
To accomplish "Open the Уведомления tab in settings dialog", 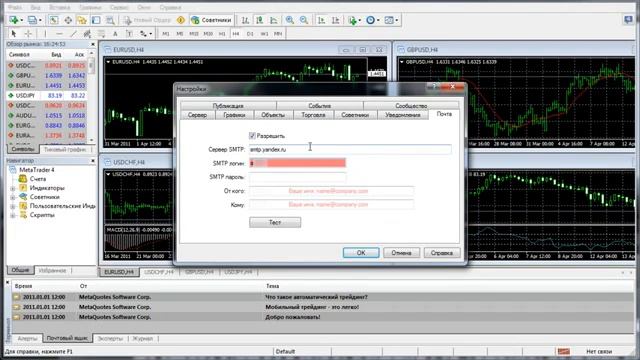I will click(x=402, y=115).
